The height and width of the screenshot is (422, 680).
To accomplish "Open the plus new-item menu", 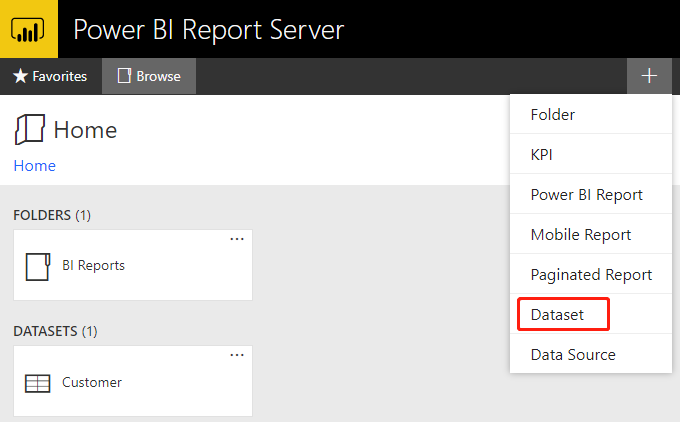I will 649,76.
